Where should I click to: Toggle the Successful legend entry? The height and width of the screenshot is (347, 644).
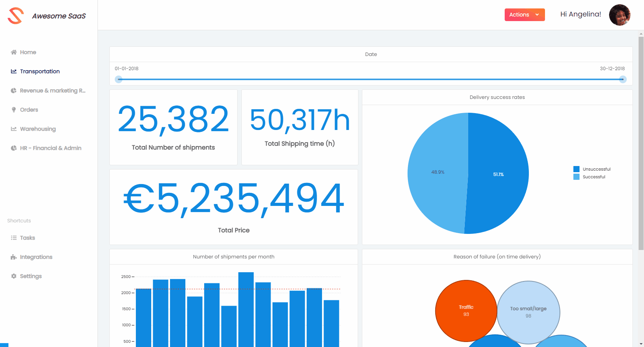[589, 177]
